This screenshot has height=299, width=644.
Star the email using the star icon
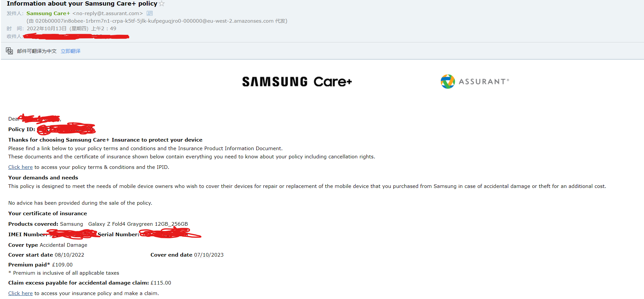pos(161,4)
